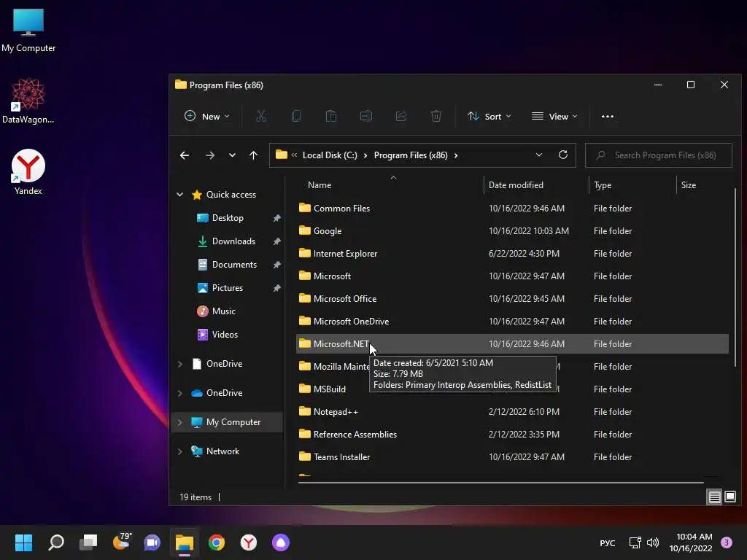
Task: Click the Paste clipboard icon
Action: pos(331,116)
